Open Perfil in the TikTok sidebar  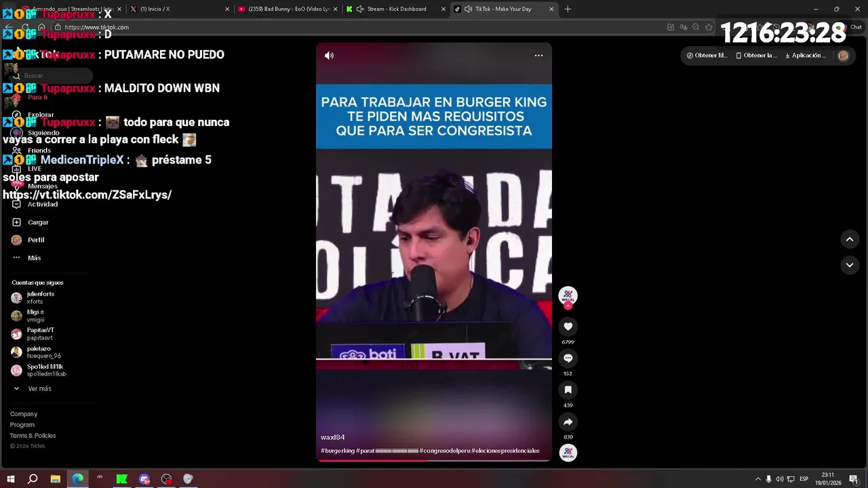(28, 240)
